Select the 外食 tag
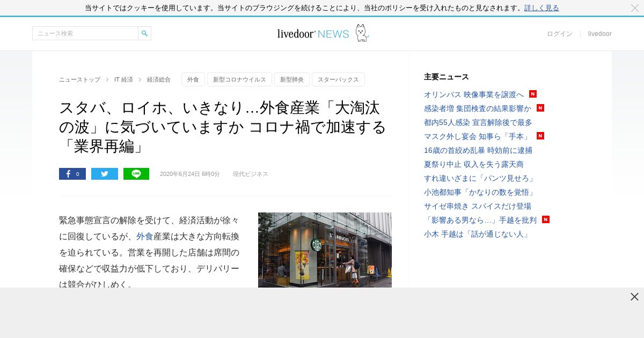 click(x=193, y=79)
